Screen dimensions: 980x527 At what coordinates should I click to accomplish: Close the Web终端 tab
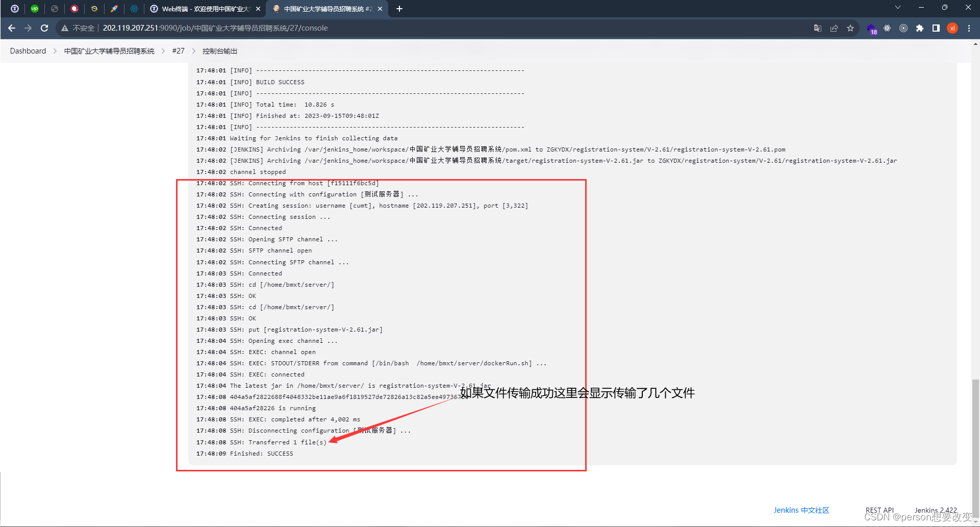tap(258, 9)
